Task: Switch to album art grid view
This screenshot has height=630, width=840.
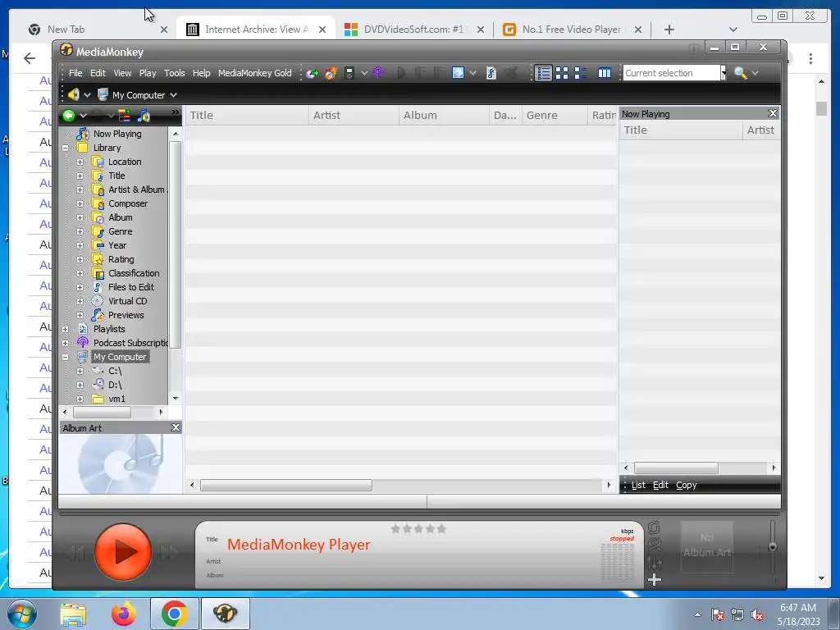Action: (562, 73)
